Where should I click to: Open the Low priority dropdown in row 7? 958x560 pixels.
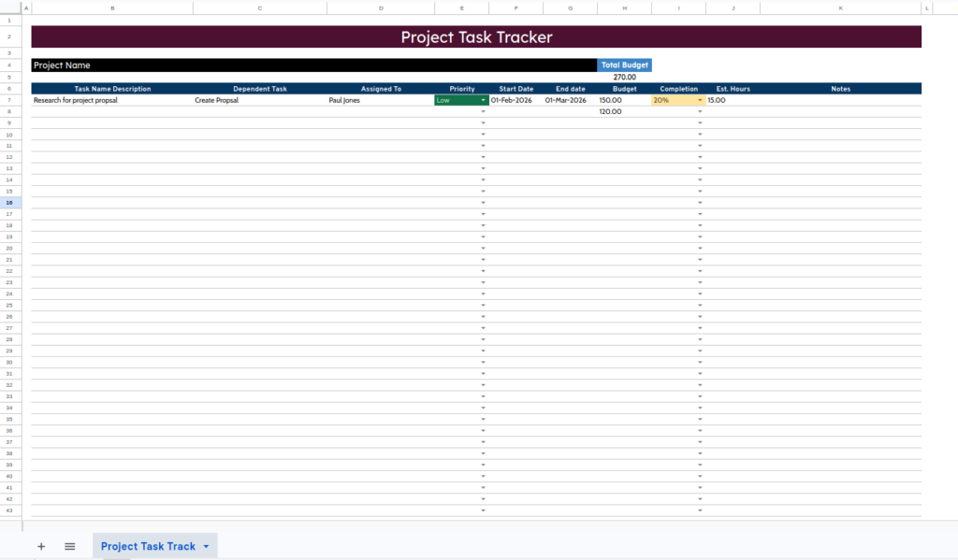tap(483, 100)
